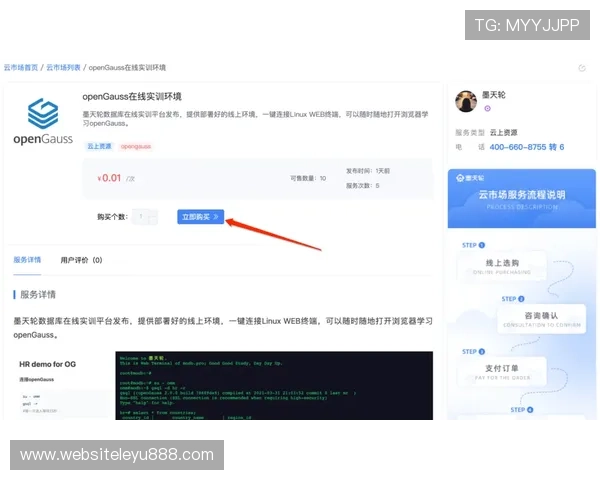Click the 服务详情 section heading

pos(38,294)
